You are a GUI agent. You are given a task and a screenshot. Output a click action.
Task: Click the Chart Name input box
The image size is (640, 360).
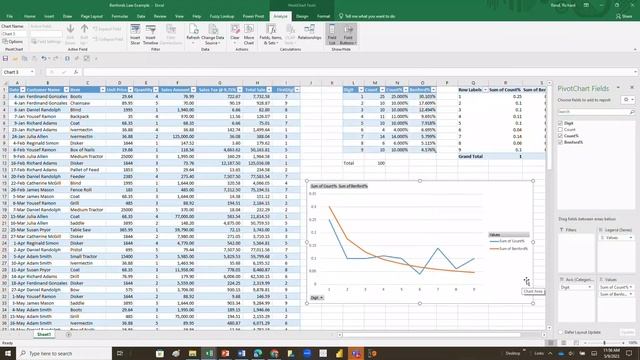coord(14,34)
